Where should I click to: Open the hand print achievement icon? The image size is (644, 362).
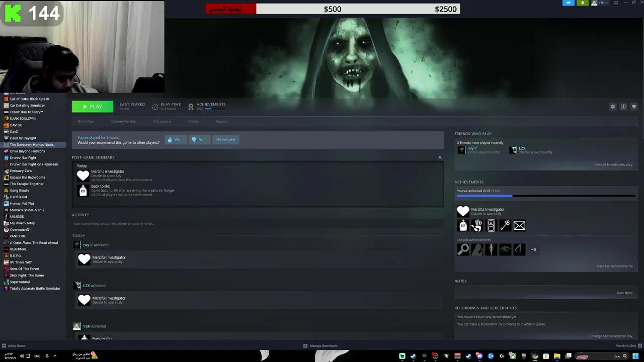coord(477,226)
